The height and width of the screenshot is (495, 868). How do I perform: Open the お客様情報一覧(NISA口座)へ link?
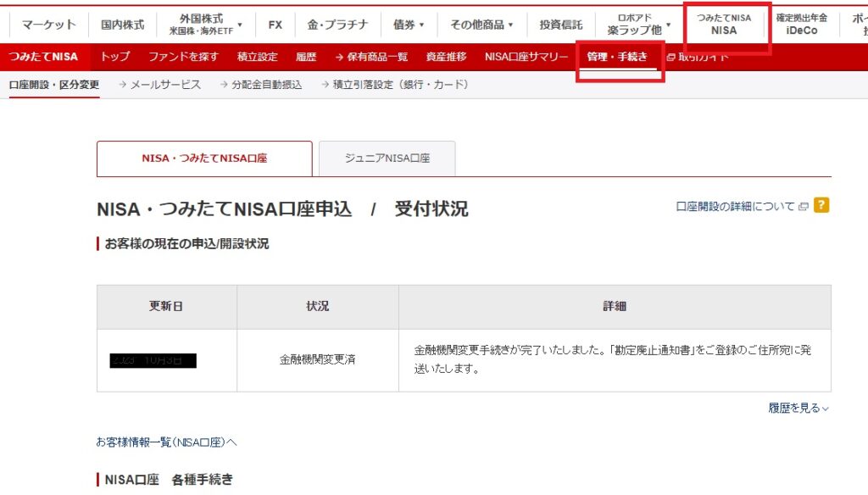(166, 442)
